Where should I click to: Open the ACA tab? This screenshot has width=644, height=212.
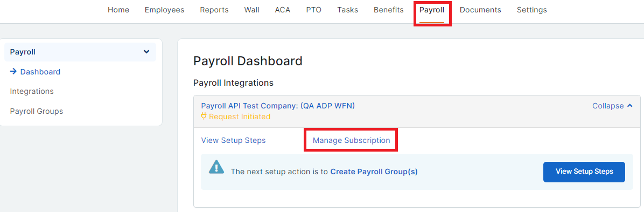[x=283, y=10]
